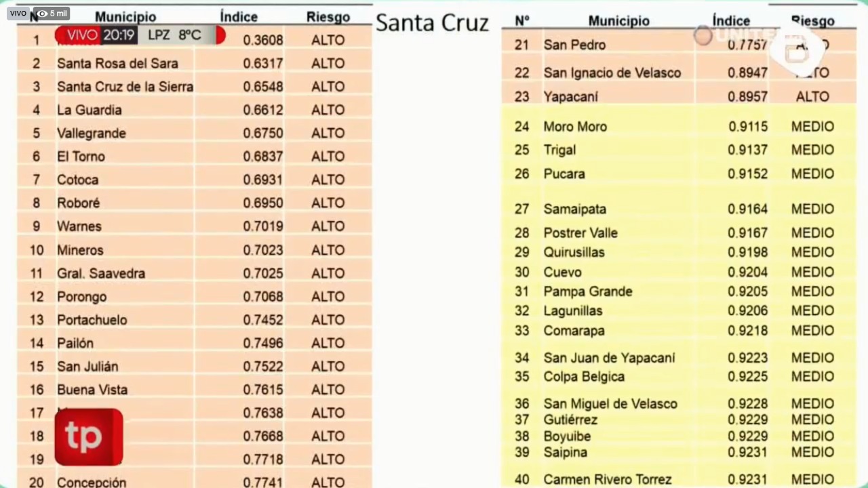Click the right Riesgo column header
The height and width of the screenshot is (488, 868).
(812, 21)
